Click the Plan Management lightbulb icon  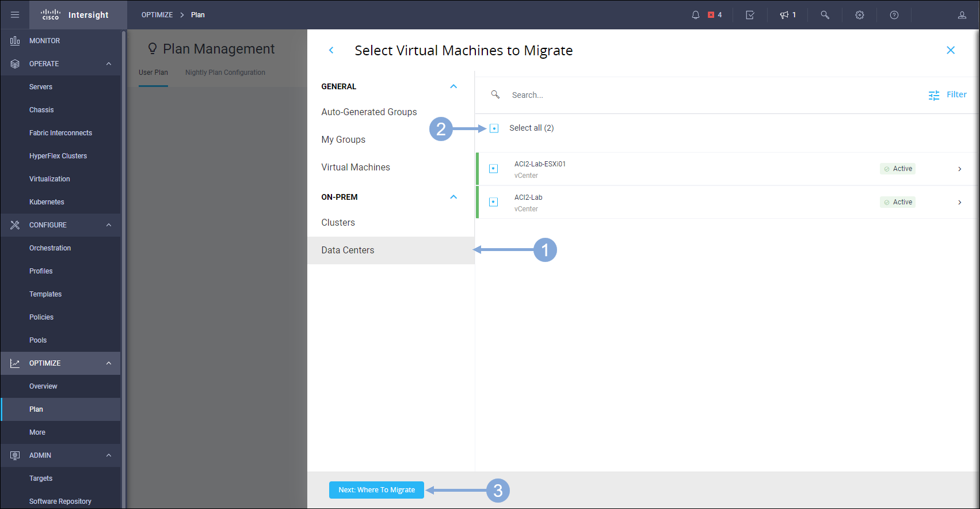[152, 49]
